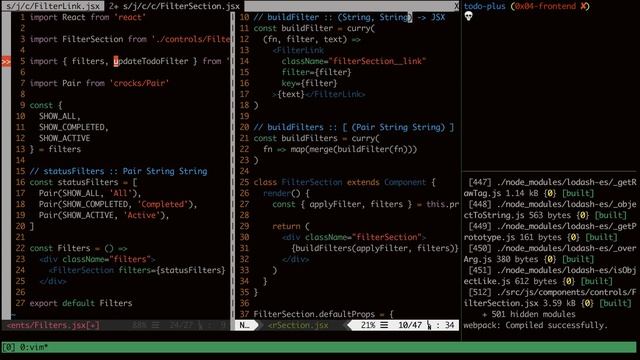The width and height of the screenshot is (640, 360).
Task: Click the const Filters = () => line
Action: [x=78, y=249]
